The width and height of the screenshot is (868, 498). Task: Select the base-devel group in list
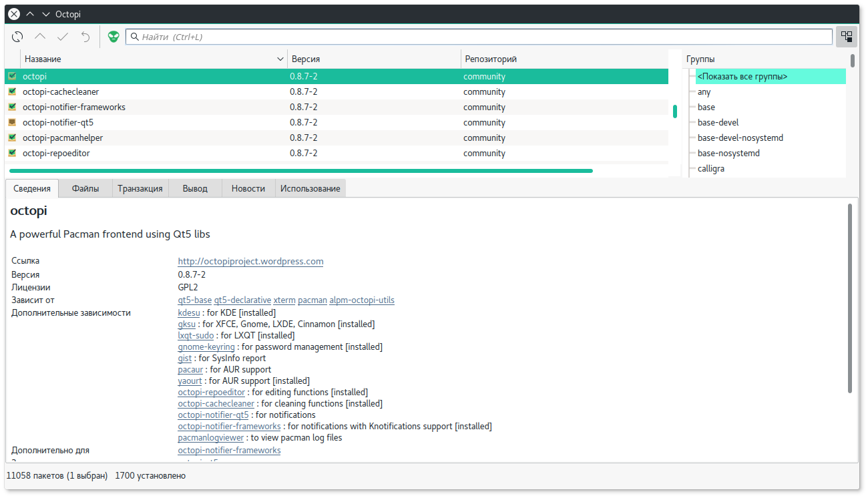click(718, 123)
